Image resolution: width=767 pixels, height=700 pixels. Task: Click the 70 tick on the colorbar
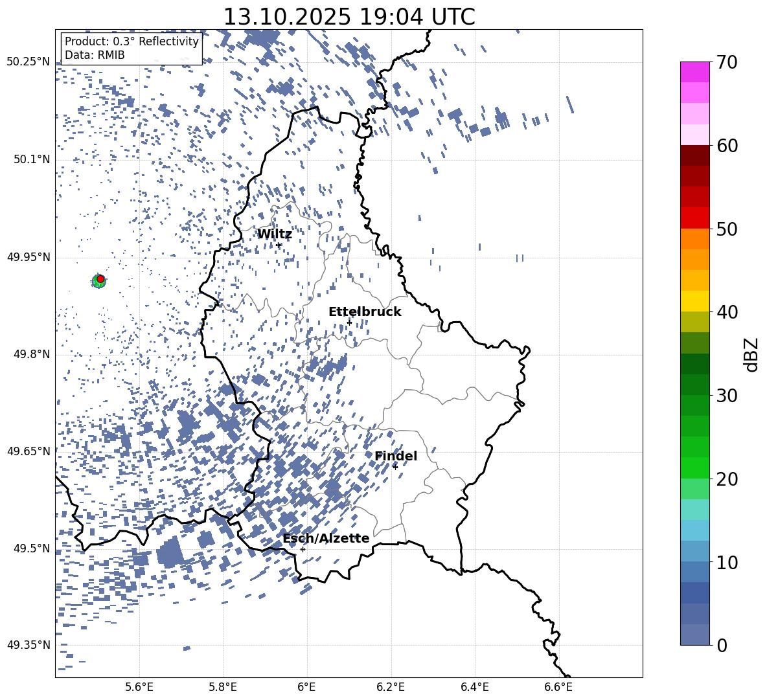pyautogui.click(x=726, y=63)
